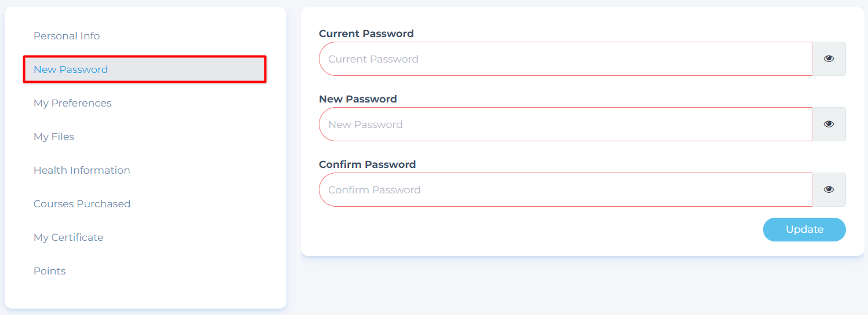This screenshot has height=315, width=868.
Task: Open the Personal Info section
Action: pos(67,36)
